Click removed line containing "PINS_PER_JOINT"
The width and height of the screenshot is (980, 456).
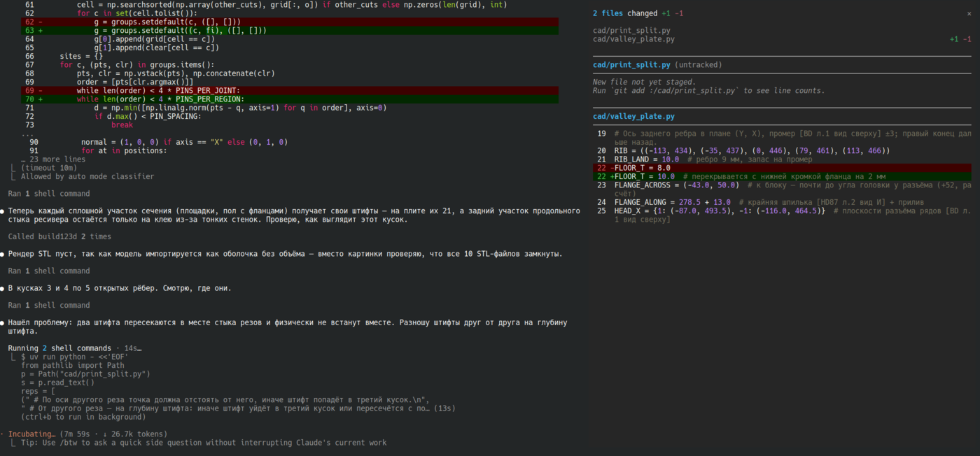(x=290, y=90)
